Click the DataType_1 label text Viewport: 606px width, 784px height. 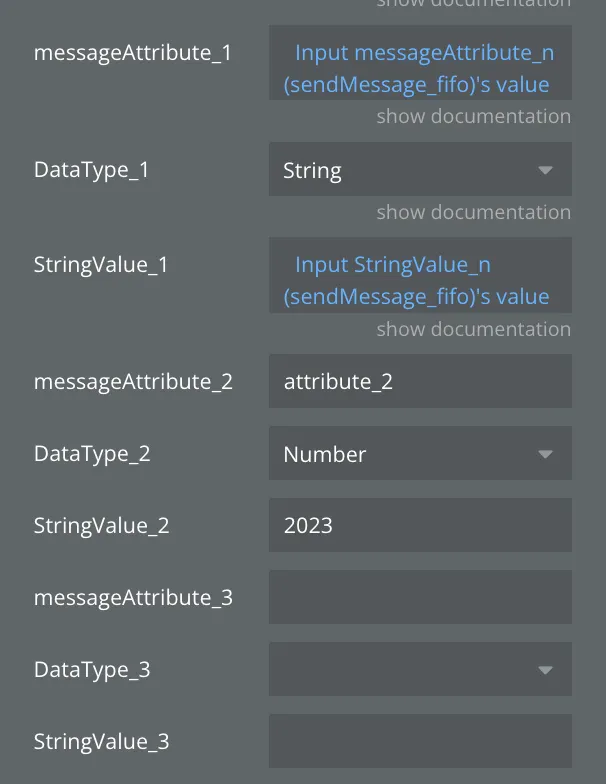click(92, 170)
